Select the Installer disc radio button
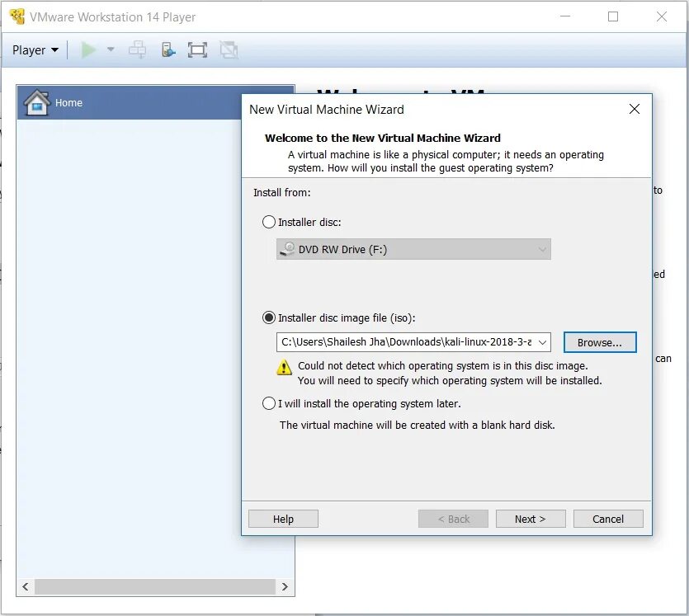Viewport: 689px width, 616px height. (x=268, y=222)
